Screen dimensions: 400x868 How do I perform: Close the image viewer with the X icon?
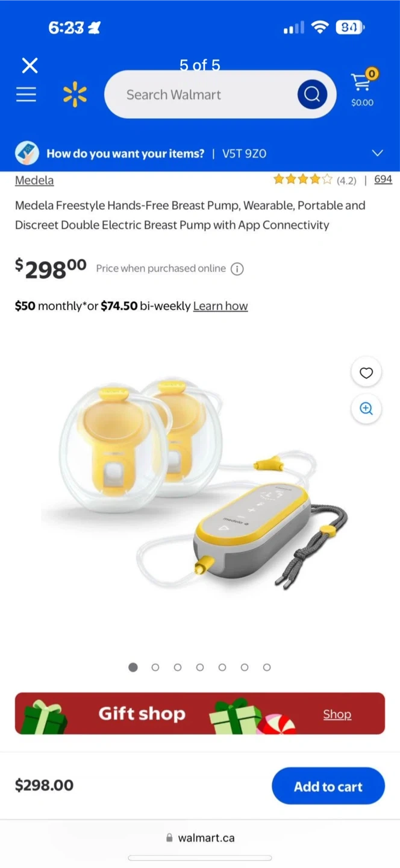click(x=30, y=65)
